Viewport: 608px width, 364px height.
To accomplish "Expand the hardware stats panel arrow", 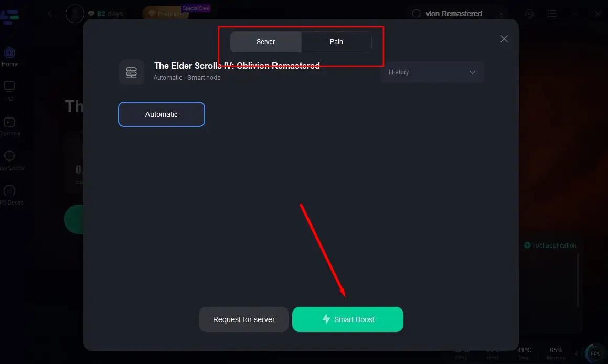I will click(x=577, y=353).
